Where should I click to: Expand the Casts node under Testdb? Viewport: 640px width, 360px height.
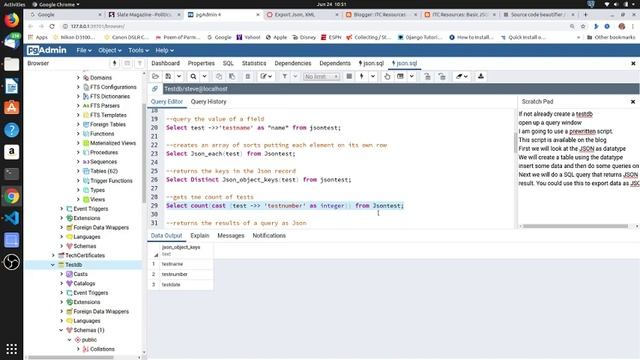[x=61, y=274]
